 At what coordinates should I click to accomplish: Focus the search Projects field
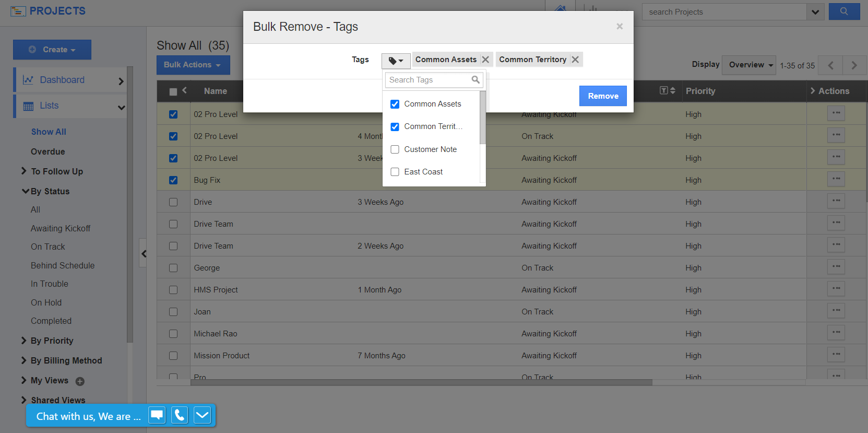(x=724, y=12)
